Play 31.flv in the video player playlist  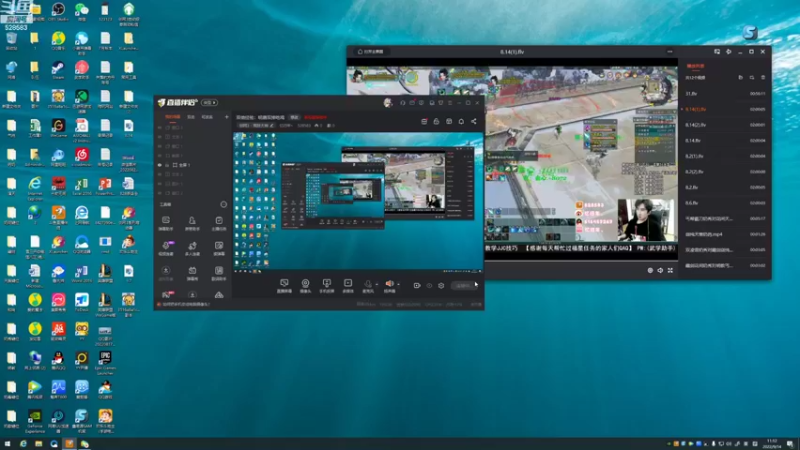click(725, 93)
